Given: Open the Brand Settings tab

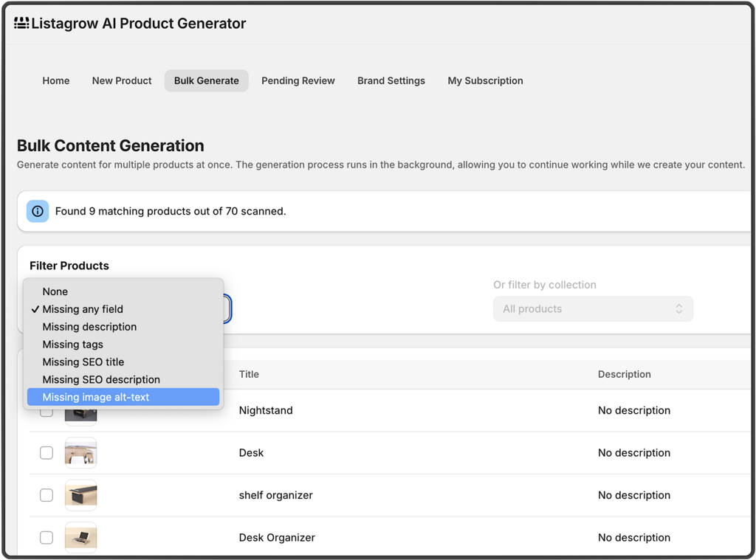Looking at the screenshot, I should (x=391, y=80).
